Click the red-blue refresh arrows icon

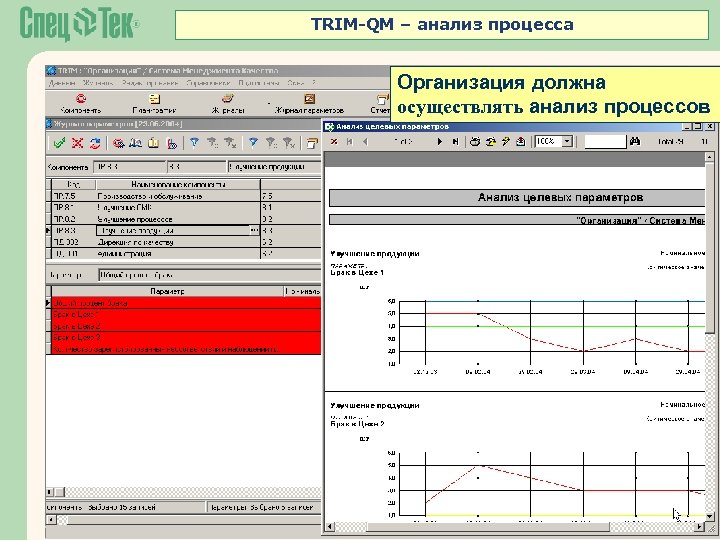[95, 143]
